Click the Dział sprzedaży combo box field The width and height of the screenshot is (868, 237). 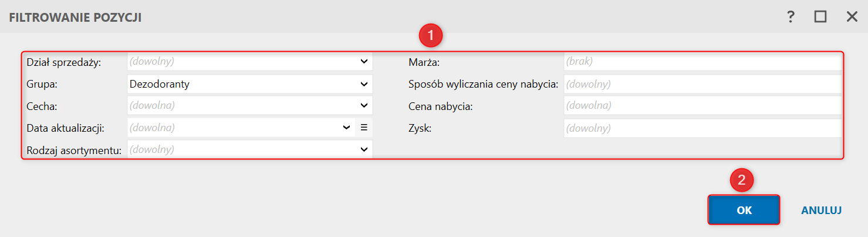241,61
